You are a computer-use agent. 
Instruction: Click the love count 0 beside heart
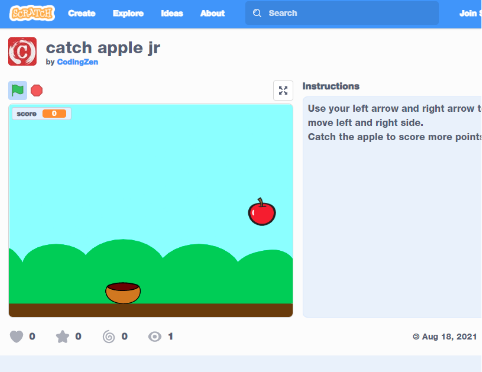pos(32,336)
